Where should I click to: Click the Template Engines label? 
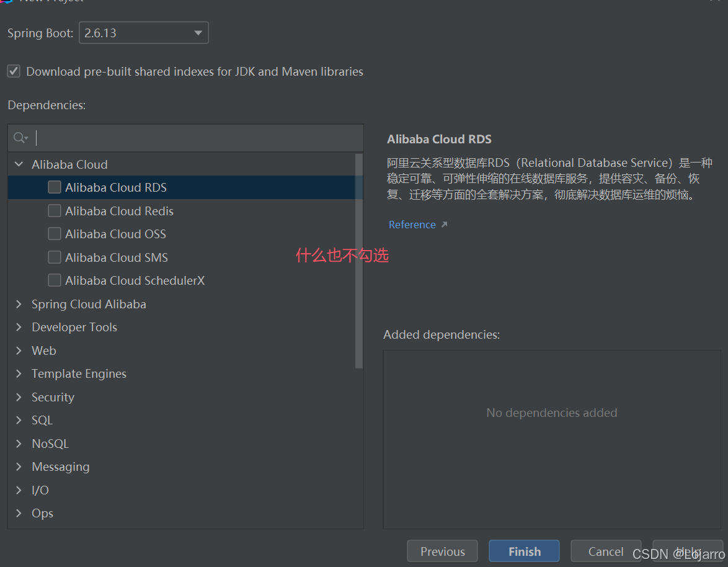(x=79, y=374)
